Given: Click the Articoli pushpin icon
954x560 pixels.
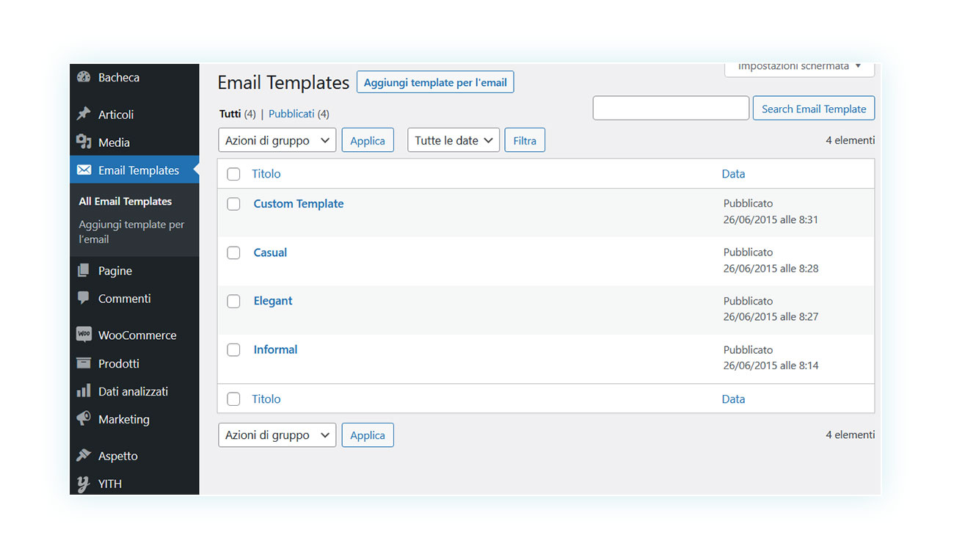Looking at the screenshot, I should [84, 114].
